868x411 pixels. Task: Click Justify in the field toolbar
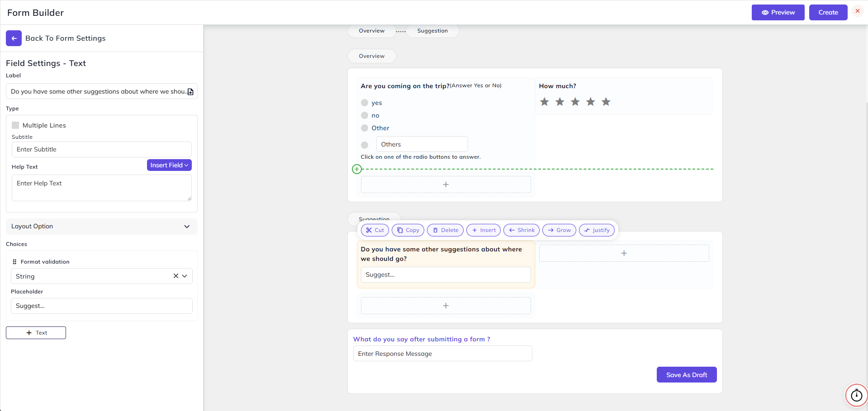[x=597, y=230]
